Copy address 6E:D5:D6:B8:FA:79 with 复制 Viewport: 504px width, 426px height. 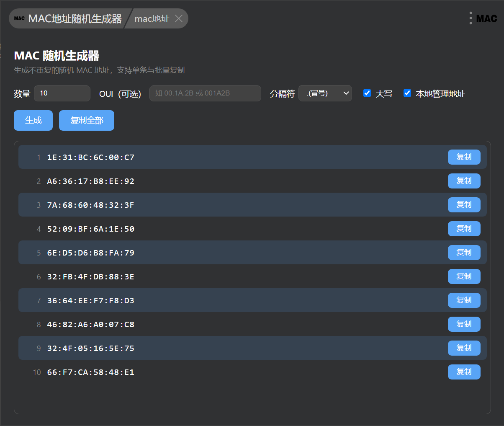coord(464,253)
